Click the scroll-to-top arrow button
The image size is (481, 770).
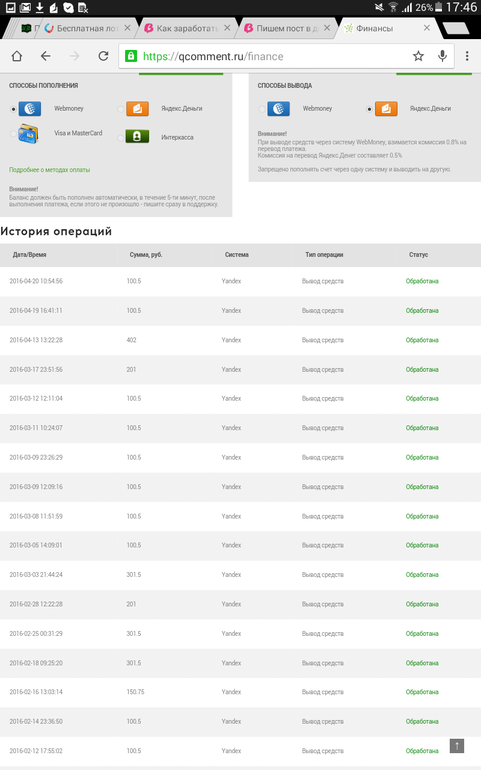pyautogui.click(x=457, y=745)
